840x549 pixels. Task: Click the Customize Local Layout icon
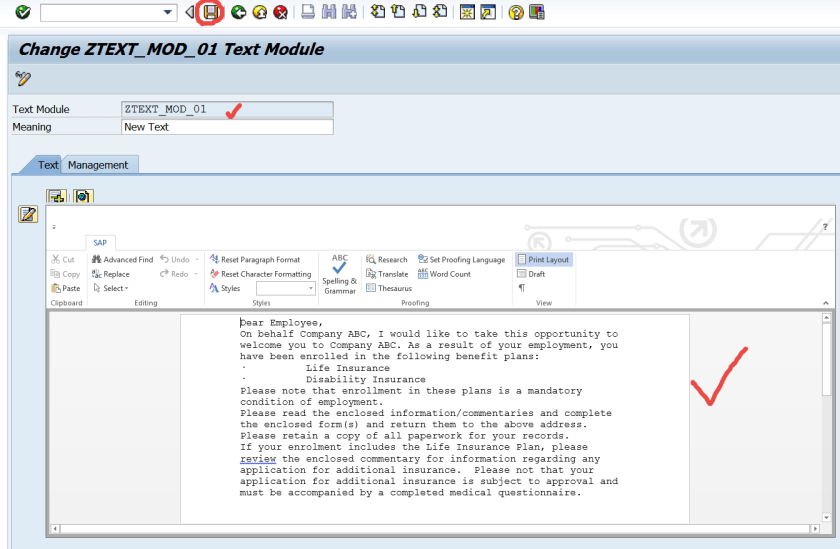[x=536, y=12]
